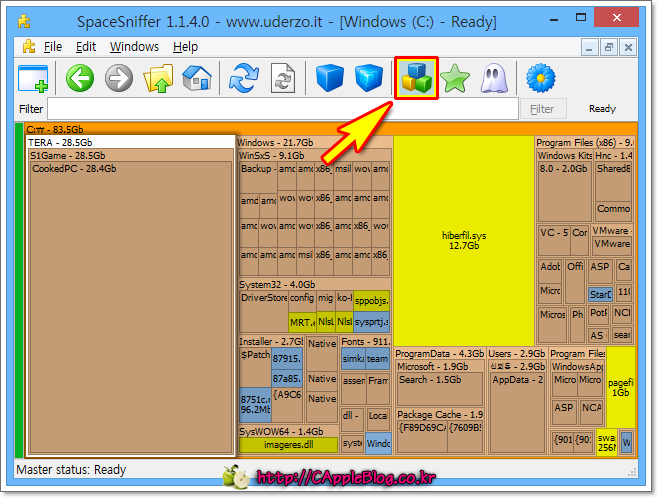Select the Backup block in WinSxS
This screenshot has height=498, width=658.
click(258, 176)
